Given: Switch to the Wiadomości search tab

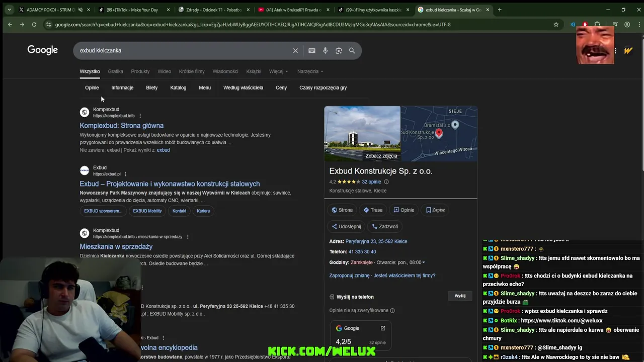Looking at the screenshot, I should click(x=225, y=71).
